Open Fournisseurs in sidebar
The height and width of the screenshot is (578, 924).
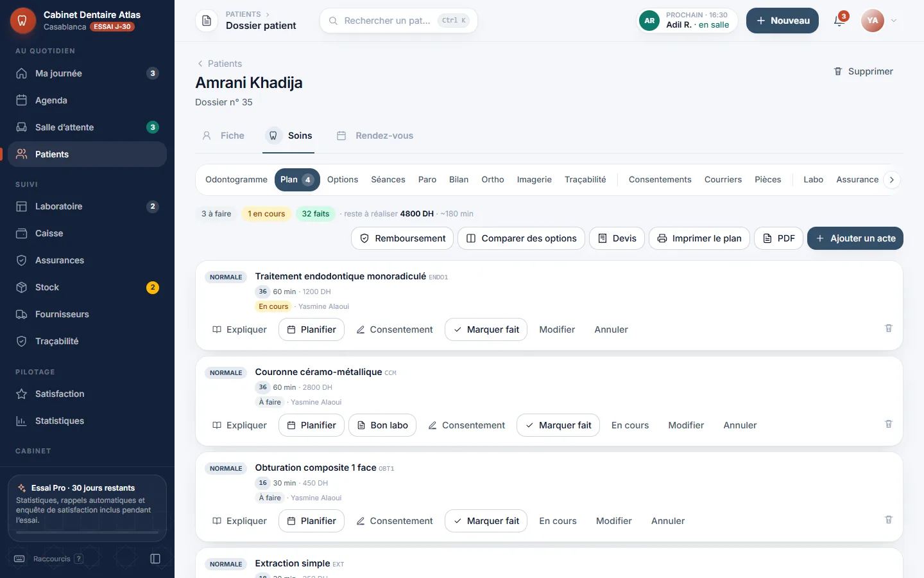click(x=87, y=314)
